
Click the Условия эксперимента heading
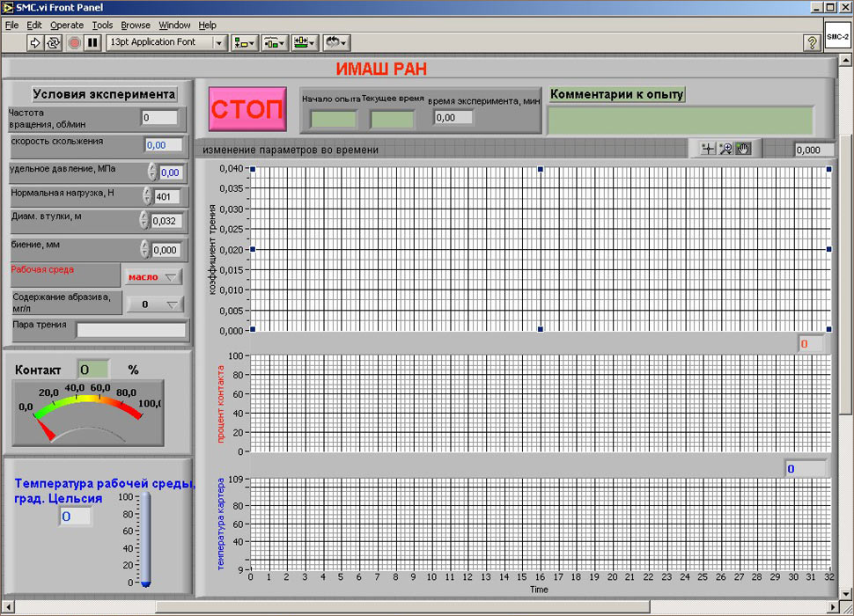(x=104, y=94)
